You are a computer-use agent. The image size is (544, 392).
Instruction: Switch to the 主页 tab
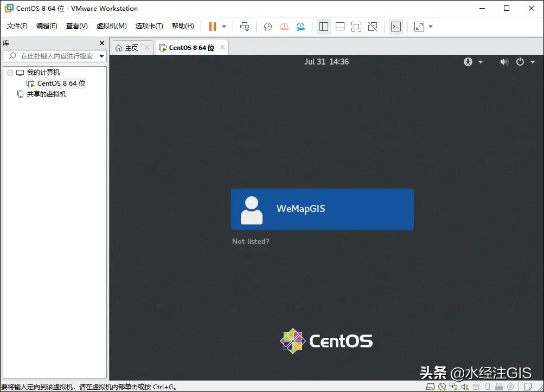click(130, 47)
